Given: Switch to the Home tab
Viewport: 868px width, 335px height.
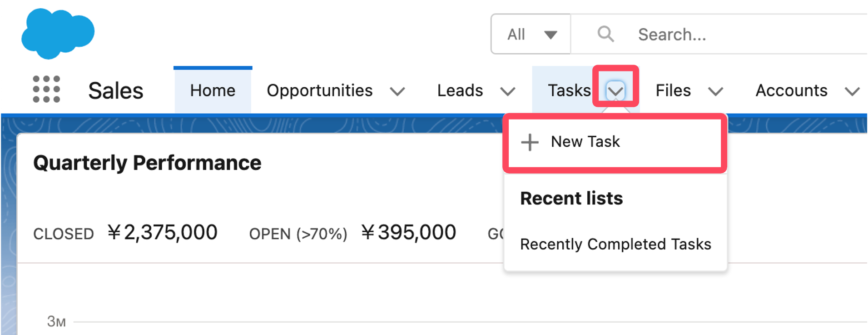Looking at the screenshot, I should tap(213, 90).
